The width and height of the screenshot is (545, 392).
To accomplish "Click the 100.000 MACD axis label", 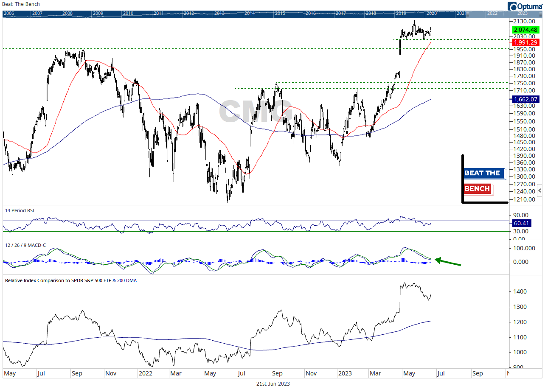I will click(524, 248).
